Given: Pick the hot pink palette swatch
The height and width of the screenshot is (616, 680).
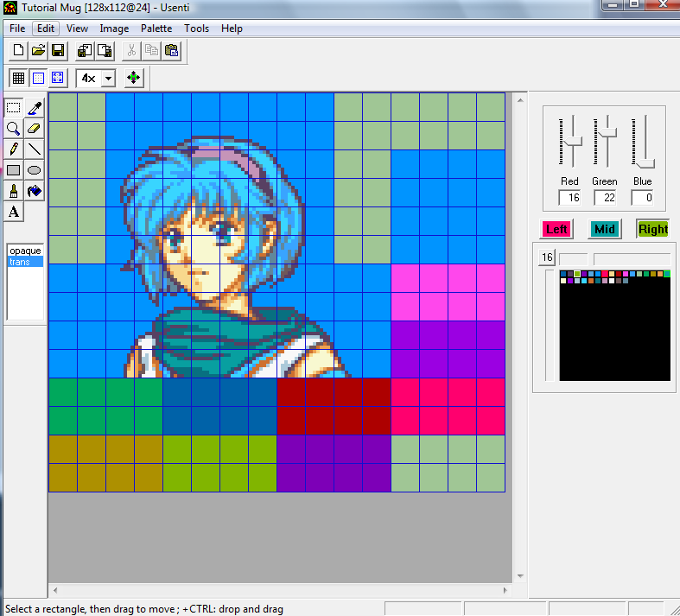Looking at the screenshot, I should click(x=605, y=274).
